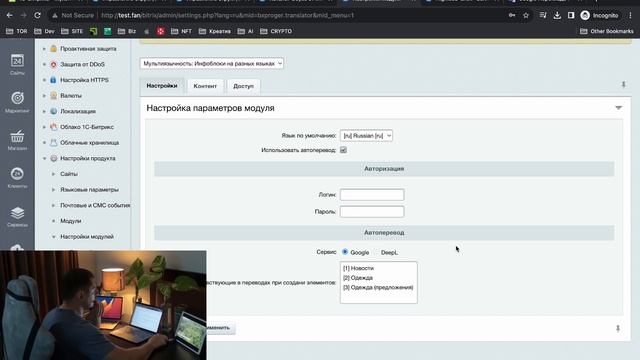Collapse the Настройка параметров модуля section arrow
This screenshot has height=360, width=640.
click(618, 108)
